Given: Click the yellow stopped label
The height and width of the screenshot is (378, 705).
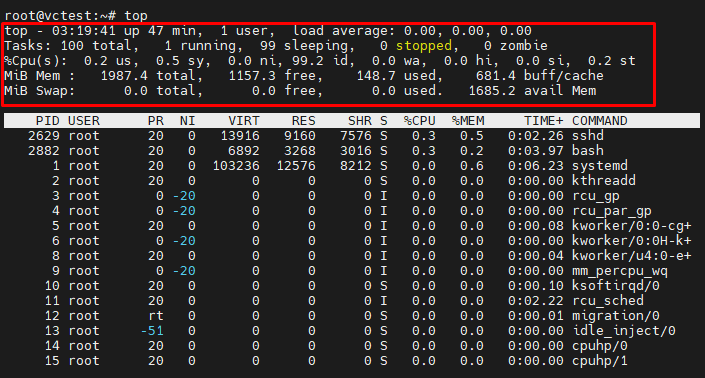Looking at the screenshot, I should click(x=424, y=46).
